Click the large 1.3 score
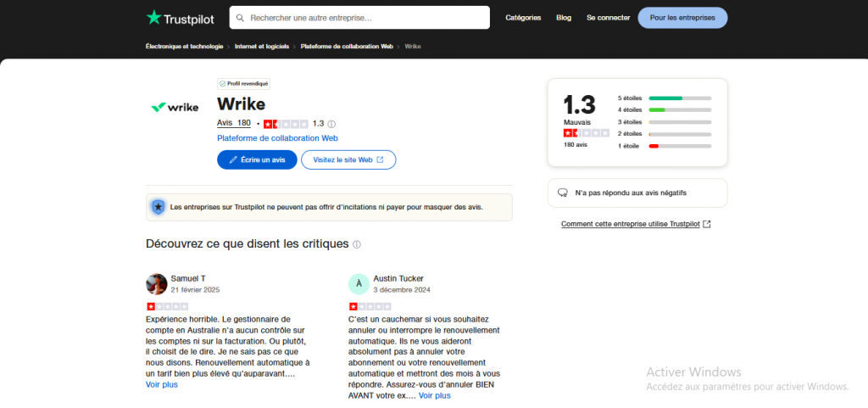 [579, 104]
